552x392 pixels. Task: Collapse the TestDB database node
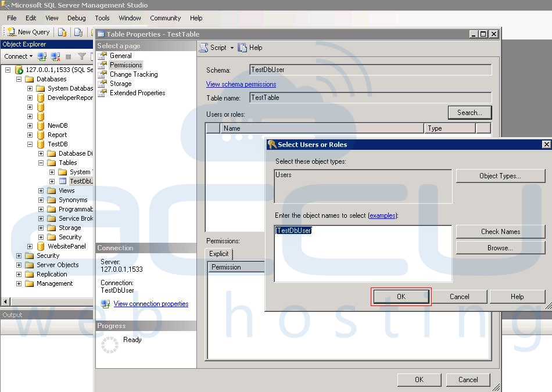click(30, 144)
